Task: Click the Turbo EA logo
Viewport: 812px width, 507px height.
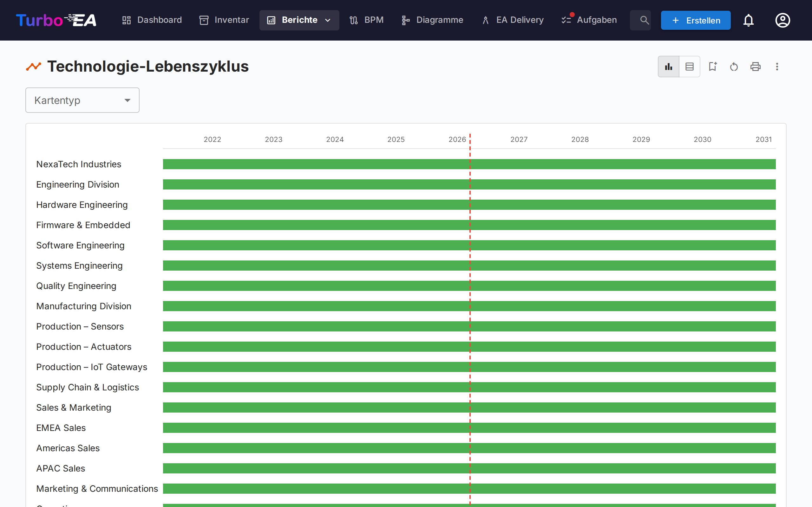Action: click(56, 21)
